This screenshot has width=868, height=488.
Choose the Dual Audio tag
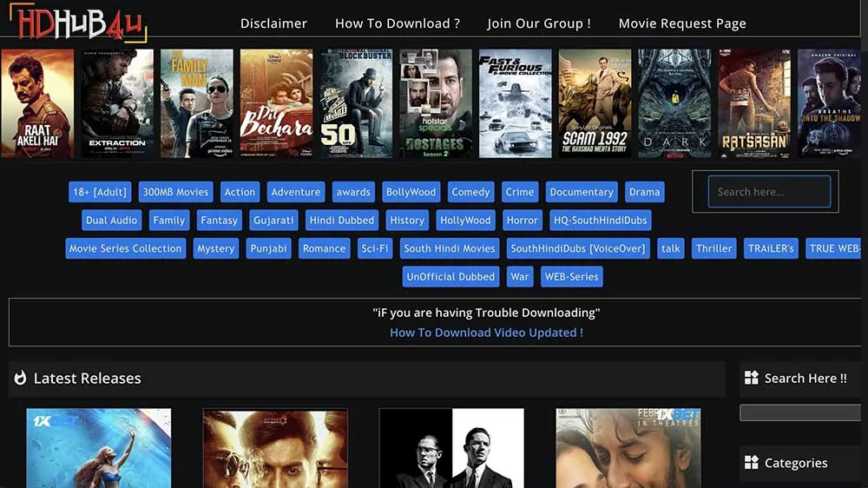112,221
